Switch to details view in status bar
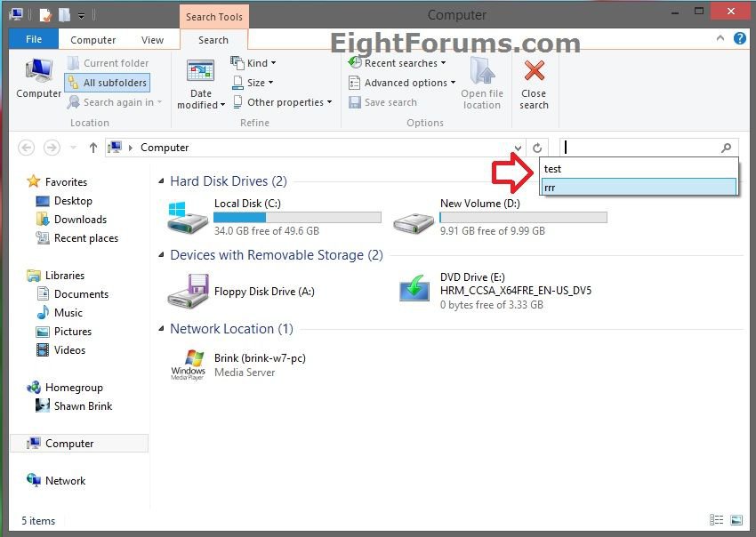 coord(717,520)
